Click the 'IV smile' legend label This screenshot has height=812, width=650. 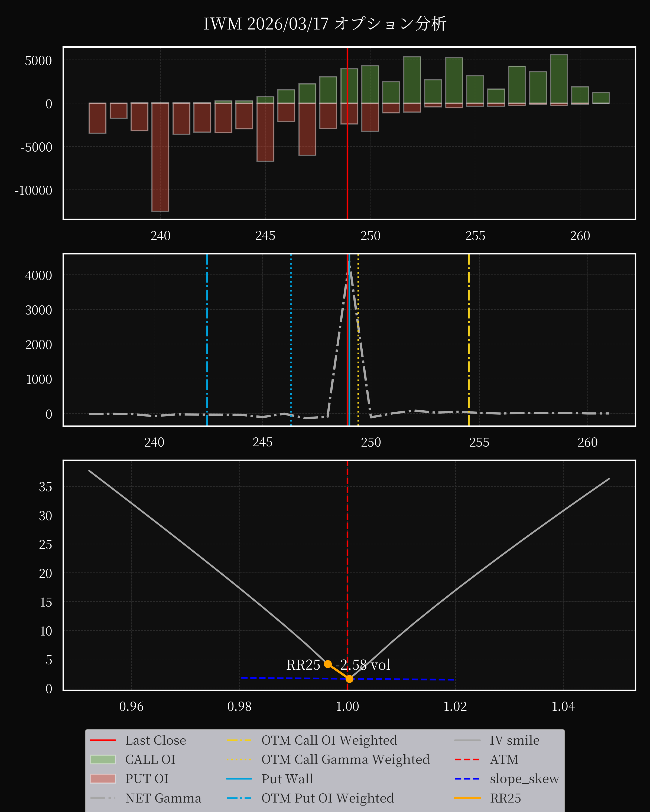[514, 740]
